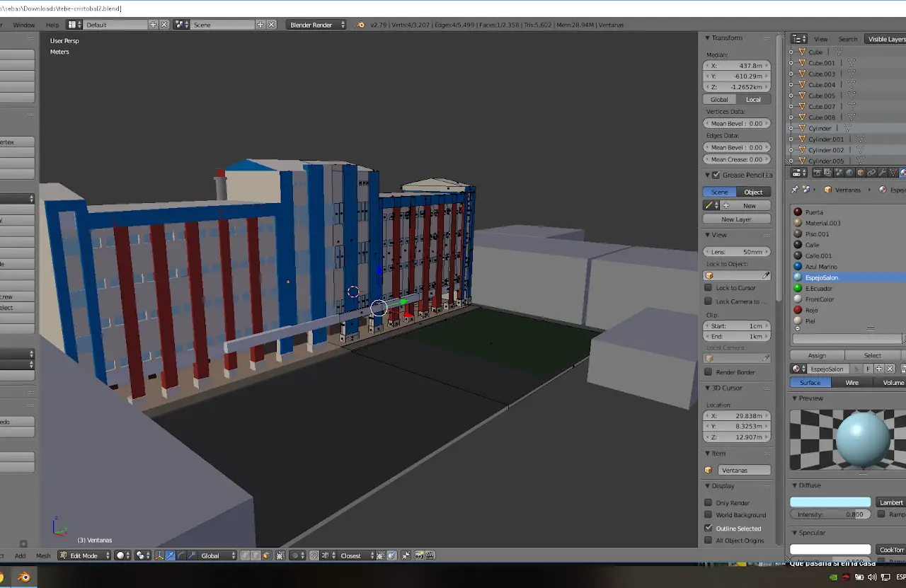
Task: Enable the Render Border checkbox
Action: pyautogui.click(x=709, y=372)
